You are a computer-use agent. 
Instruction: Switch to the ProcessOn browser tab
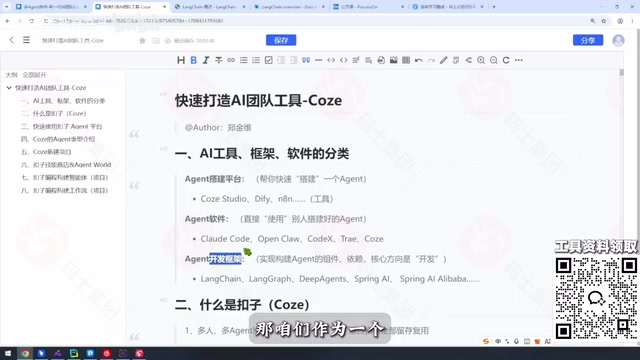coord(368,7)
